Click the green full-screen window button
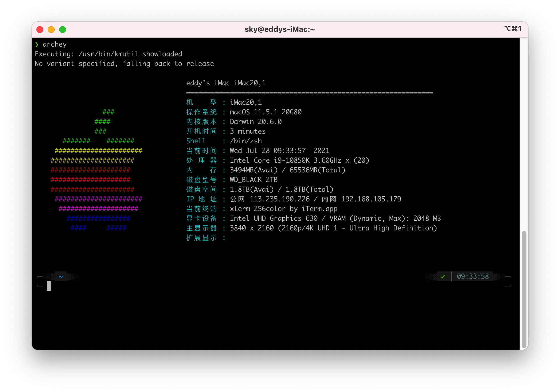The width and height of the screenshot is (560, 392). click(63, 30)
